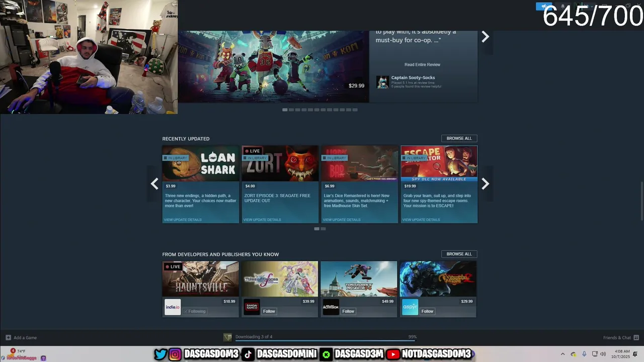Screen dimensions: 644x362
Task: Open the indie.io publisher logo
Action: 173,307
